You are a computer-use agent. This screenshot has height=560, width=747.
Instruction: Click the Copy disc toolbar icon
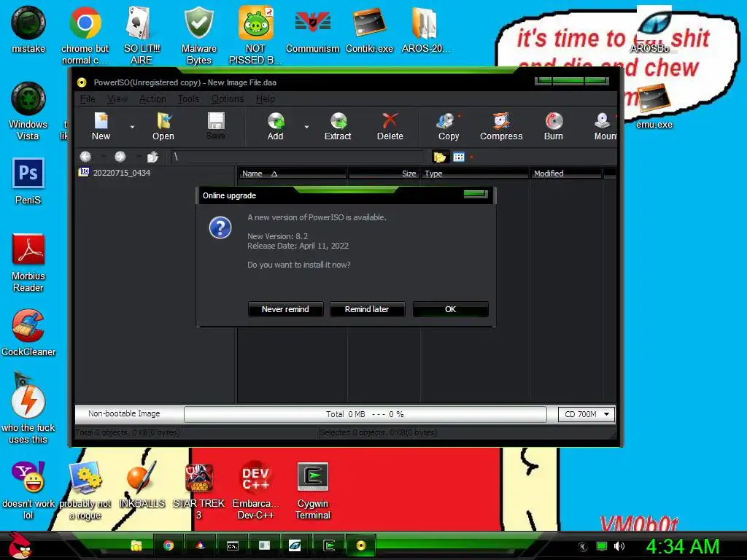point(448,126)
